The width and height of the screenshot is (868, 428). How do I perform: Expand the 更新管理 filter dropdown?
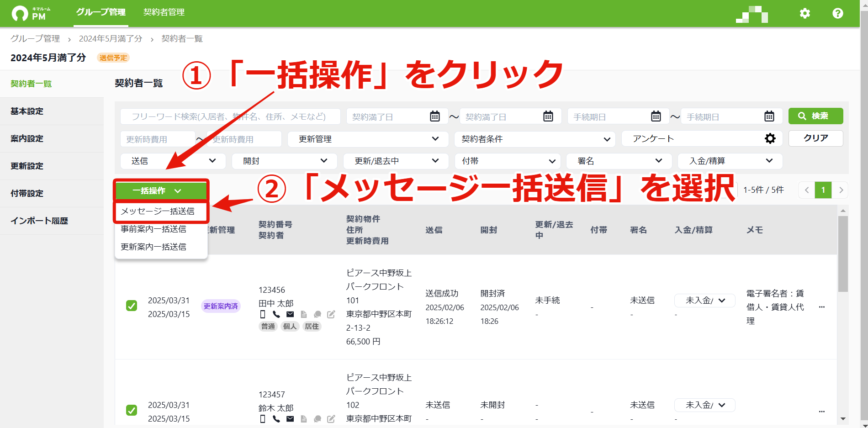(x=368, y=139)
